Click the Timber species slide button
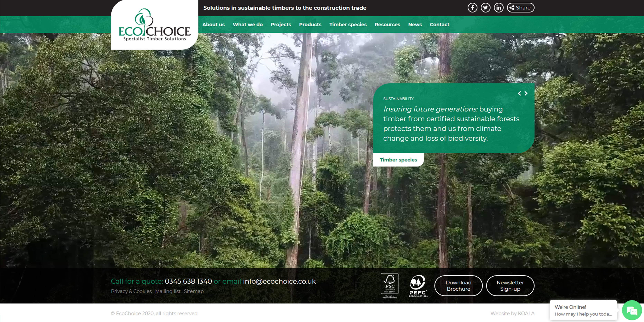 click(398, 160)
